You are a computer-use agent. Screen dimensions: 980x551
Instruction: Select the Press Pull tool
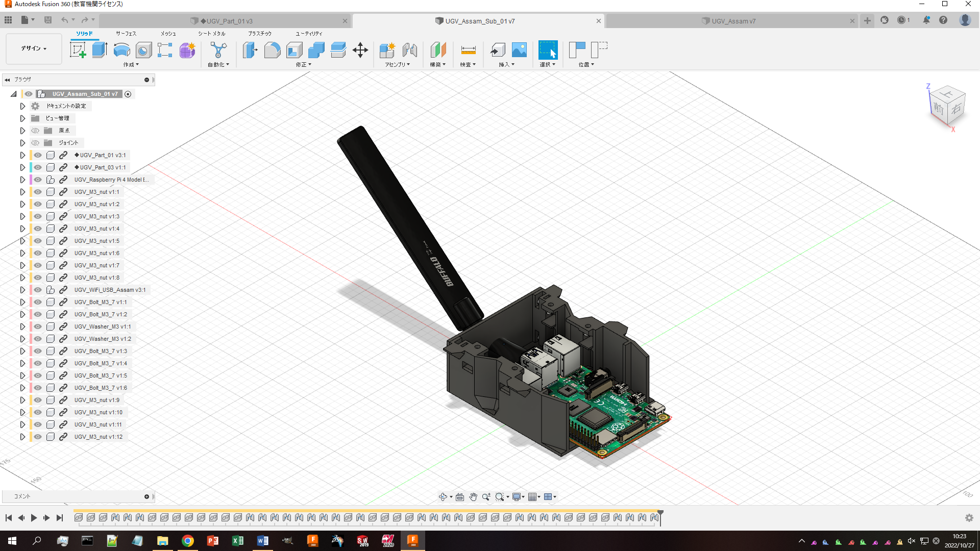(250, 50)
